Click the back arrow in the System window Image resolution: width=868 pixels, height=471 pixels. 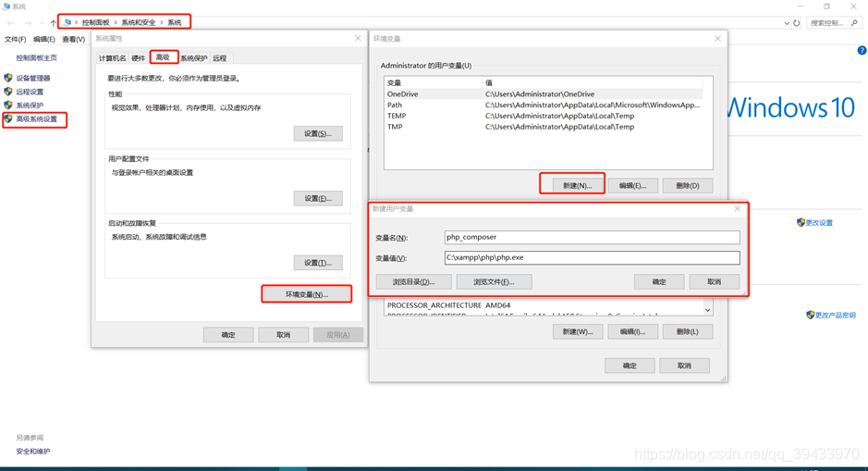point(11,23)
